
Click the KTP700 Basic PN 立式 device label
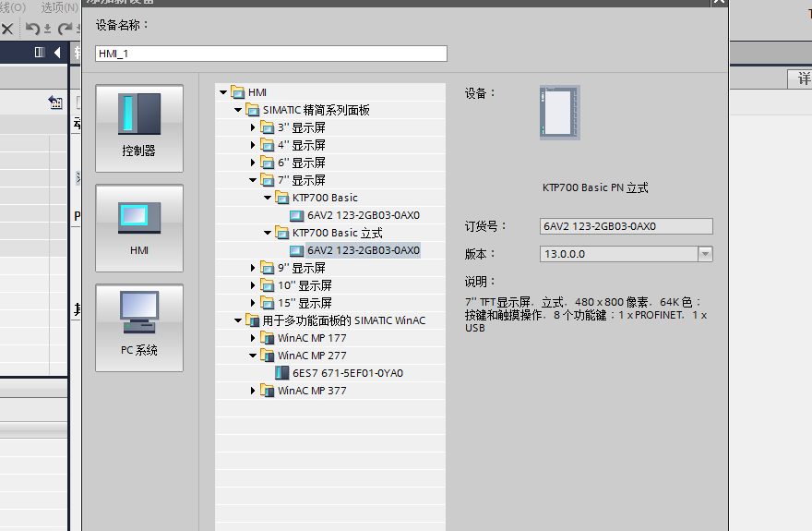point(595,187)
